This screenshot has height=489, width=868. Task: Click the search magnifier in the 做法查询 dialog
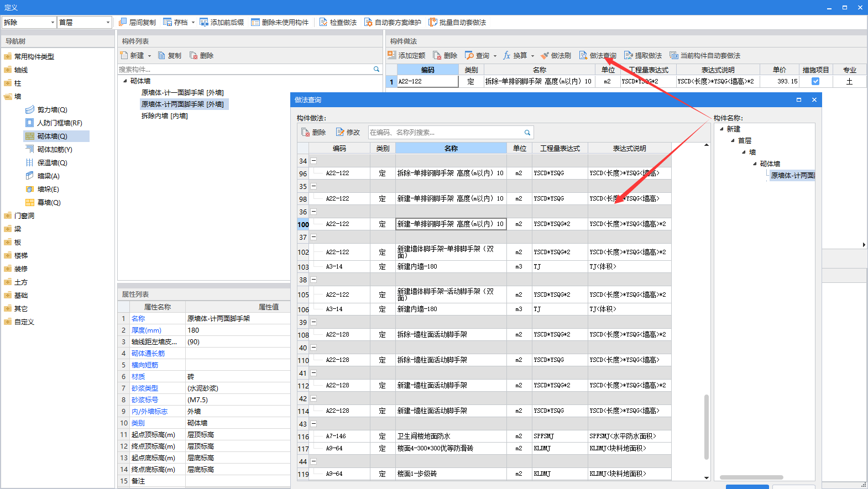tap(527, 133)
